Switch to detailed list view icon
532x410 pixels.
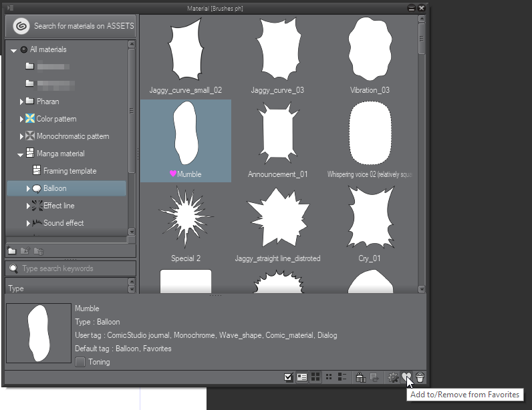click(x=342, y=377)
